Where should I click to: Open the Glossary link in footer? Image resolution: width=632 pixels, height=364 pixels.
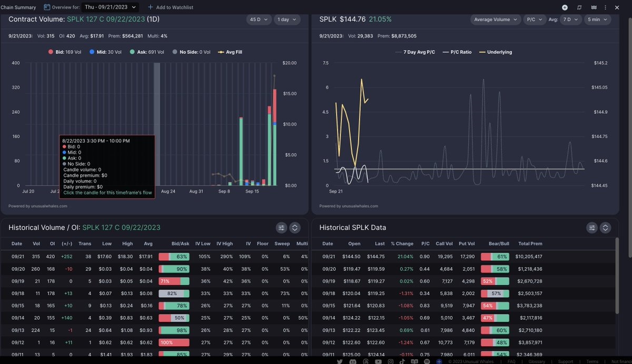537,362
